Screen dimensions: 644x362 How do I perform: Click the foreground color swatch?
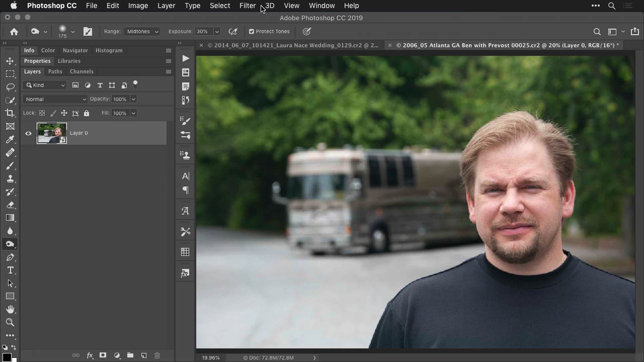(x=7, y=357)
